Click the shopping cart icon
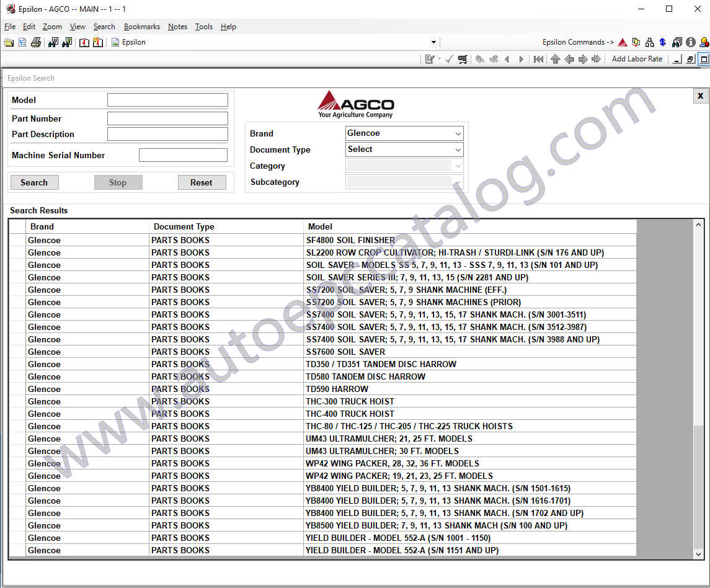 (463, 59)
